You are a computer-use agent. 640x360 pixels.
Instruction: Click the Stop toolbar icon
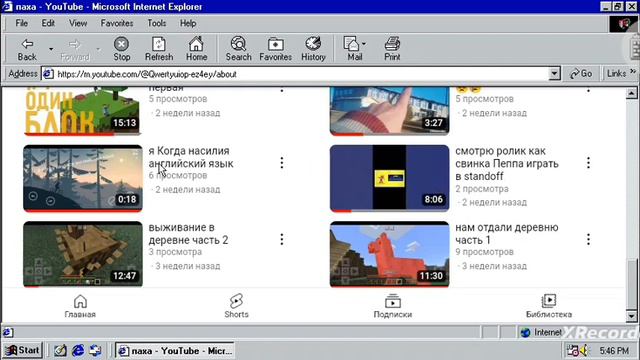pyautogui.click(x=121, y=49)
